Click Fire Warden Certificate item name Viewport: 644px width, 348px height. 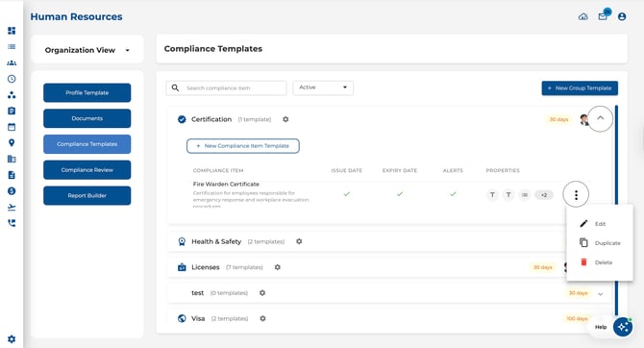click(226, 184)
